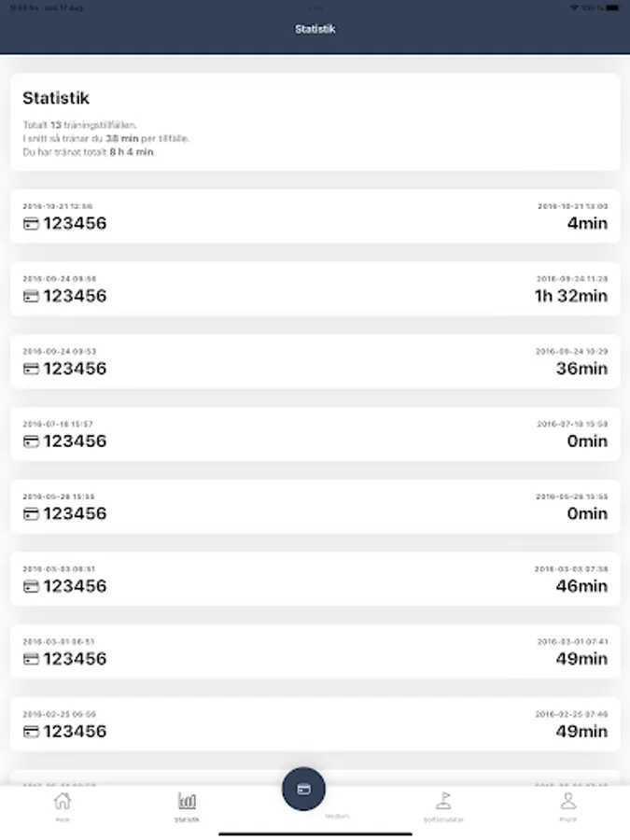Open the Profil person icon

(567, 801)
